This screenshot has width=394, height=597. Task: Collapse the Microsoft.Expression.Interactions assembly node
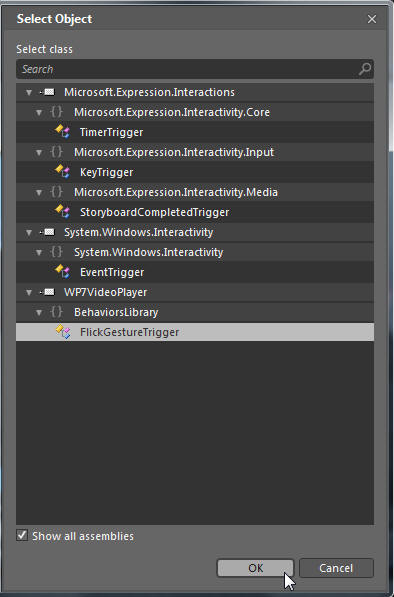pyautogui.click(x=29, y=93)
